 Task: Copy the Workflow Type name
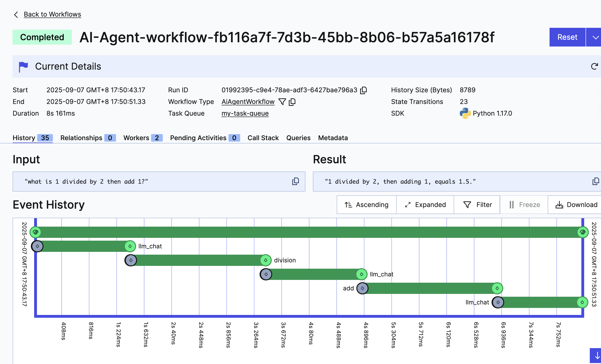[x=292, y=102]
